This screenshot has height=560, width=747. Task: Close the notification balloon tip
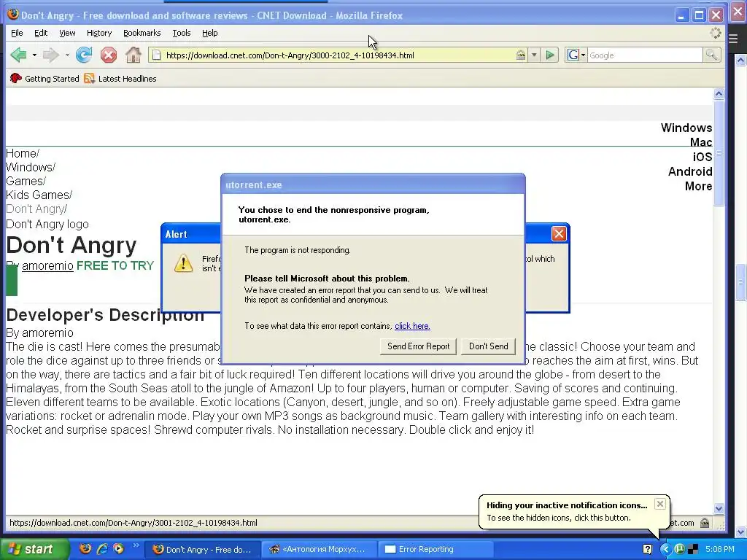point(659,504)
